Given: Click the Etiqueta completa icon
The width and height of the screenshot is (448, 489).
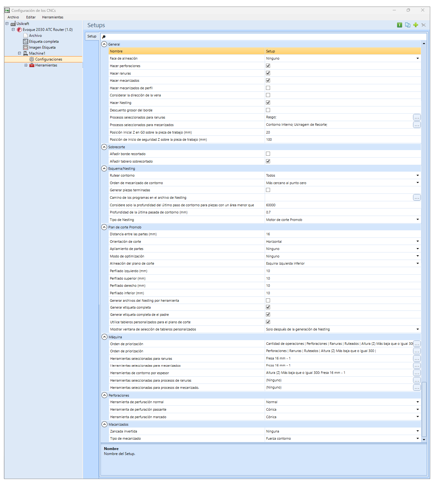Looking at the screenshot, I should click(26, 42).
